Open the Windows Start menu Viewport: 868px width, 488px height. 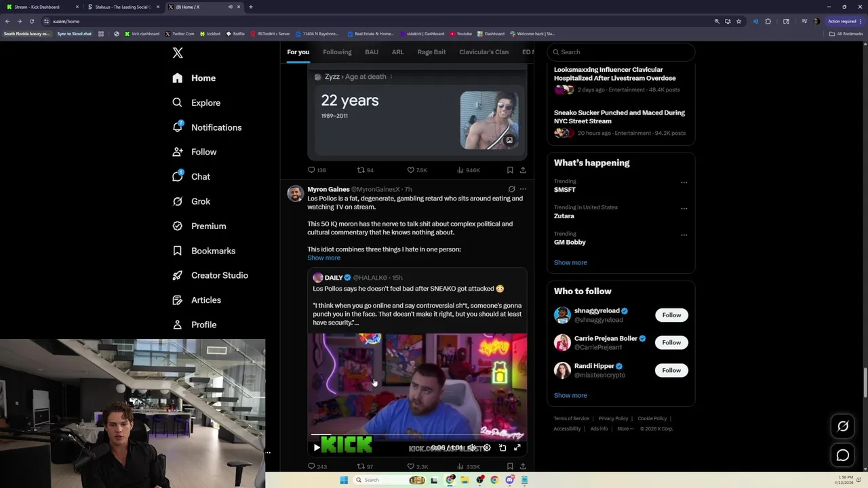tap(344, 480)
